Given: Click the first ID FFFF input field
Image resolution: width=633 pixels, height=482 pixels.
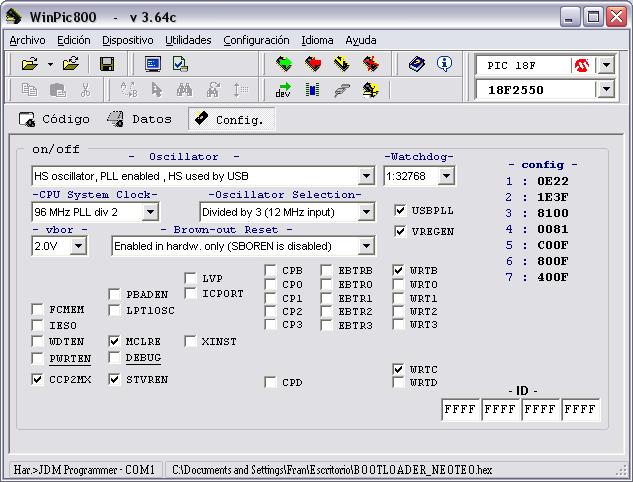Looking at the screenshot, I should (x=460, y=410).
